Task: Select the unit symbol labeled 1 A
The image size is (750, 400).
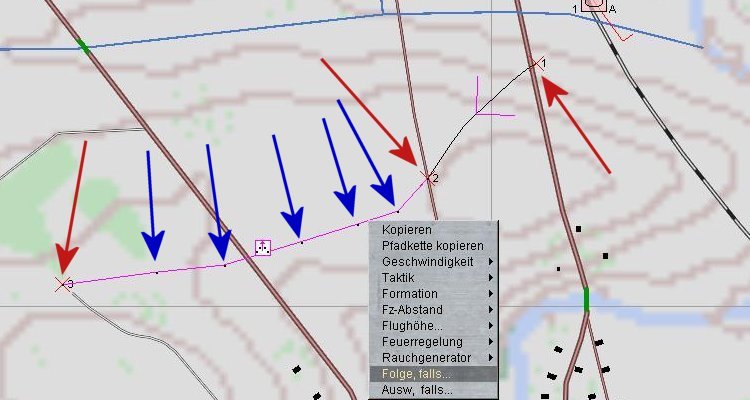Action: tap(593, 4)
